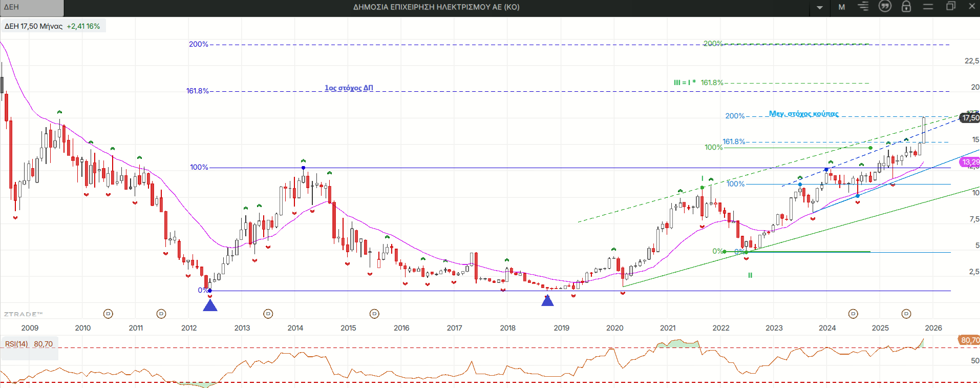Image resolution: width=980 pixels, height=388 pixels.
Task: Click the '1ος στόχος ΔΠ' annotation label
Action: coord(349,88)
